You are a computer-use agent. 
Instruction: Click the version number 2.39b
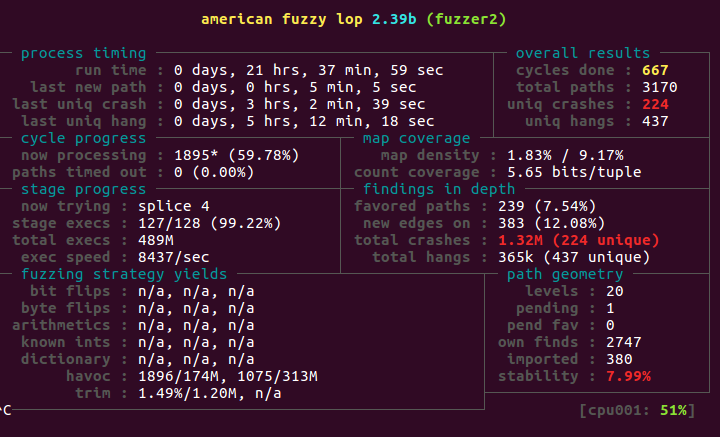[394, 19]
